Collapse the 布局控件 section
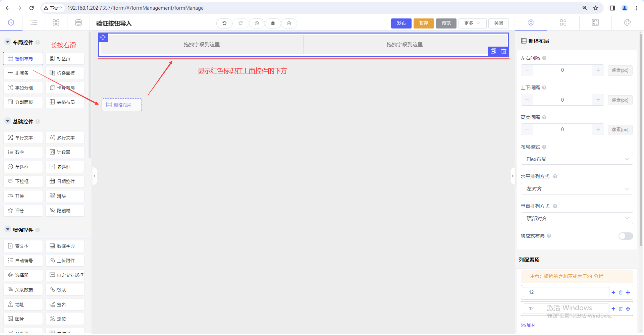 pos(8,42)
